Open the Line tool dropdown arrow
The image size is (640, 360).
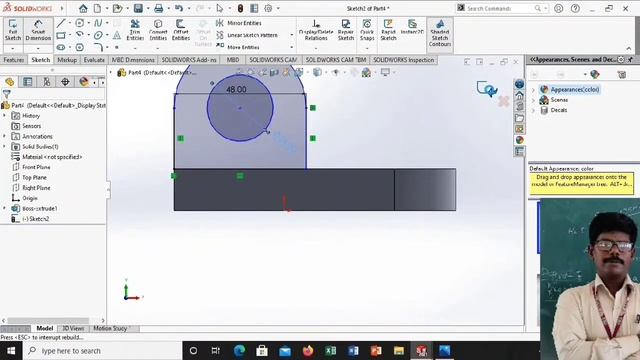tap(69, 23)
